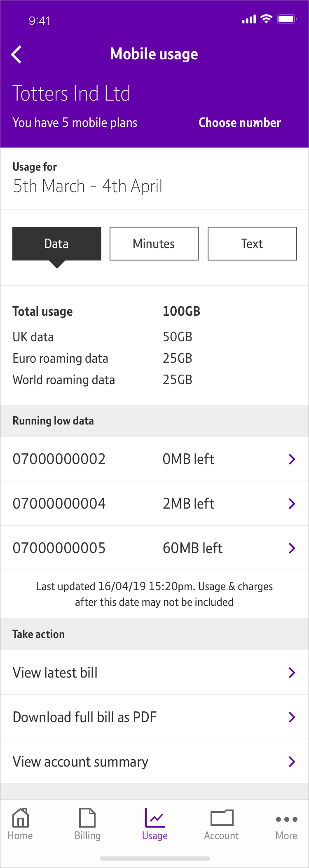Tap the battery status icon
Viewport: 309px width, 868px height.
click(x=287, y=19)
